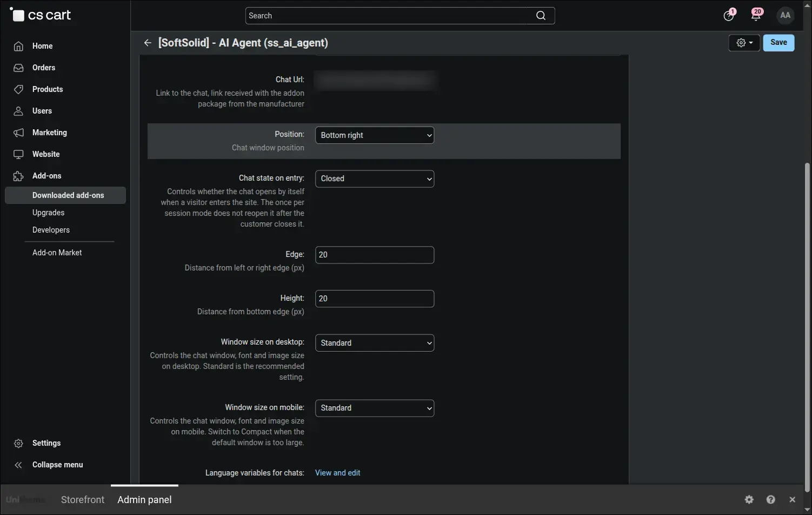The image size is (812, 515).
Task: Click the bottom bar gear icon
Action: pyautogui.click(x=749, y=499)
